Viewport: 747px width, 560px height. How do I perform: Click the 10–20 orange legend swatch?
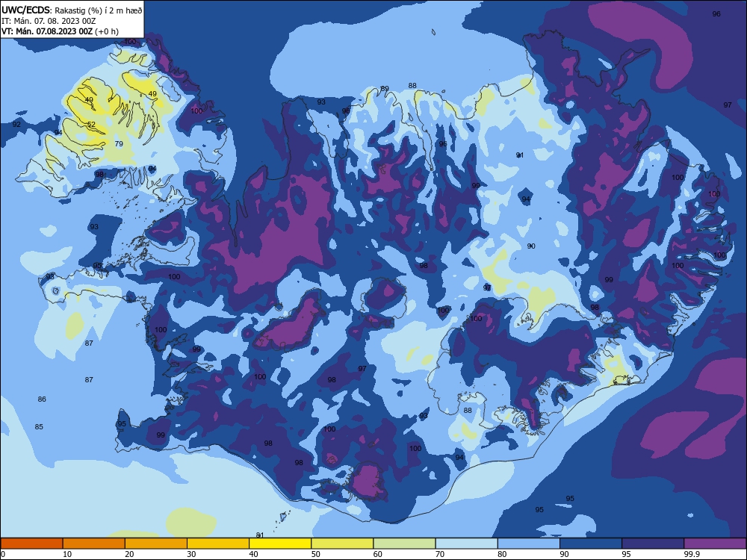pos(94,544)
